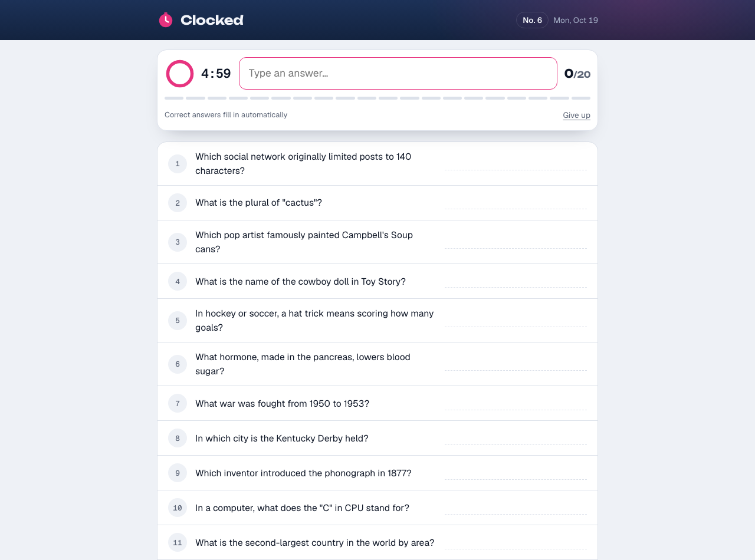This screenshot has height=560, width=755.
Task: Click the Mon, Oct 19 date label
Action: click(576, 20)
